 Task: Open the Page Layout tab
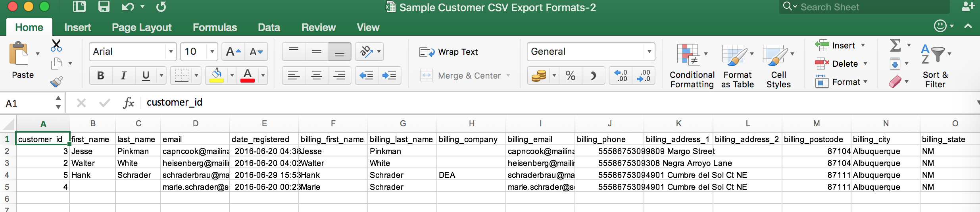(142, 27)
